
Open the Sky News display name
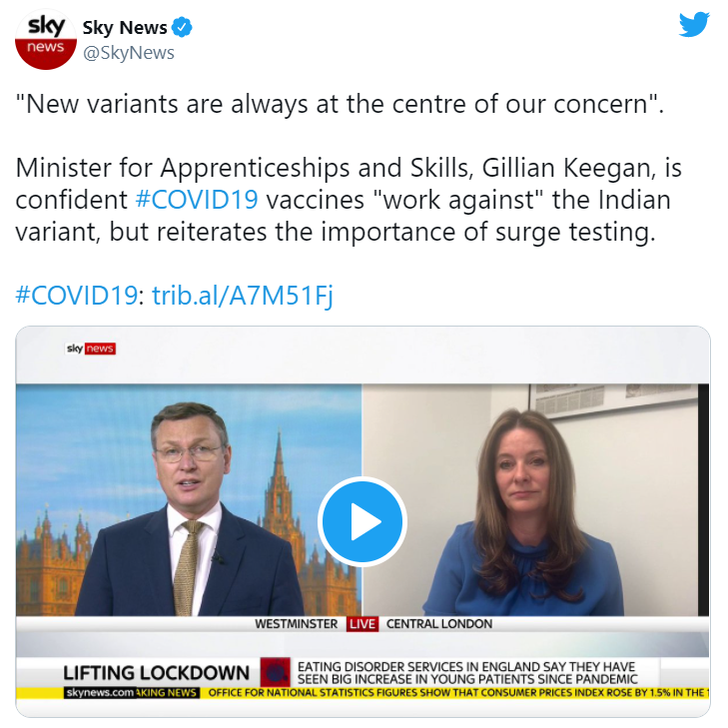click(125, 27)
